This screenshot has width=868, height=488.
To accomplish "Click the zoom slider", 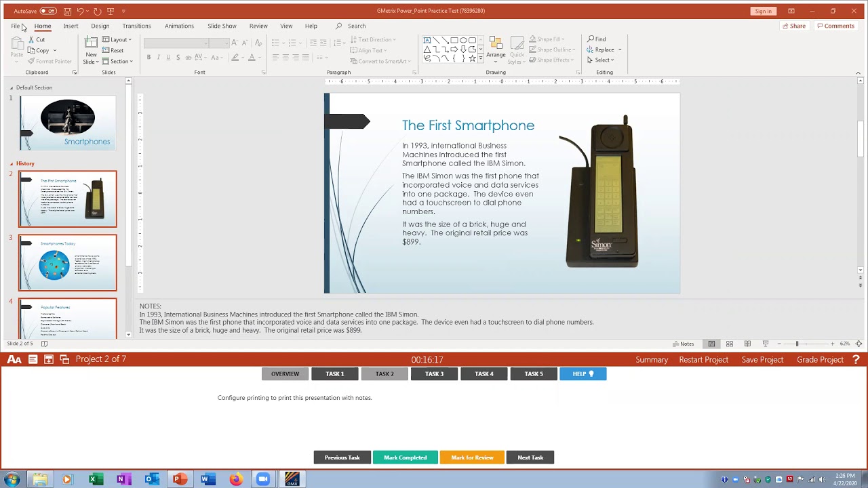I will coord(805,344).
